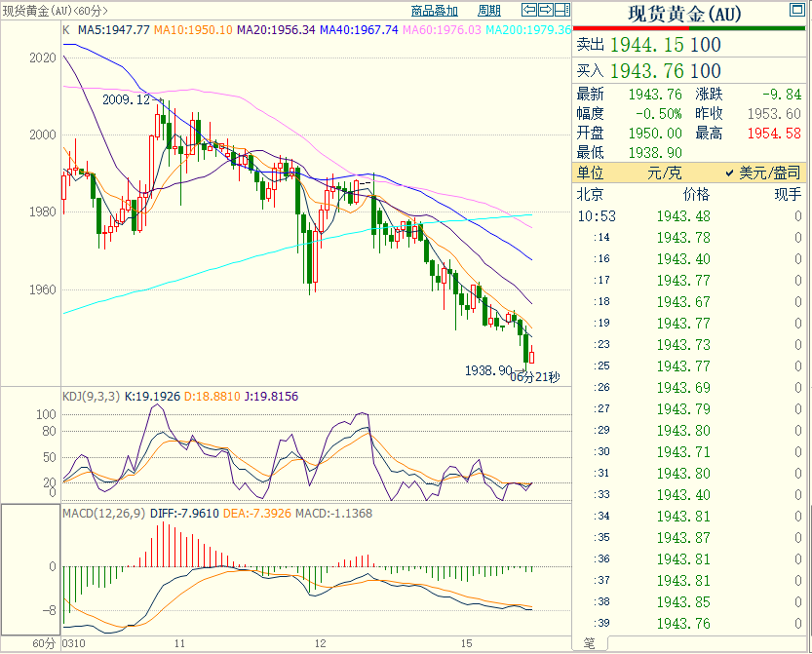The width and height of the screenshot is (812, 654).
Task: Click the 最新 value 1943.76
Action: coord(655,95)
